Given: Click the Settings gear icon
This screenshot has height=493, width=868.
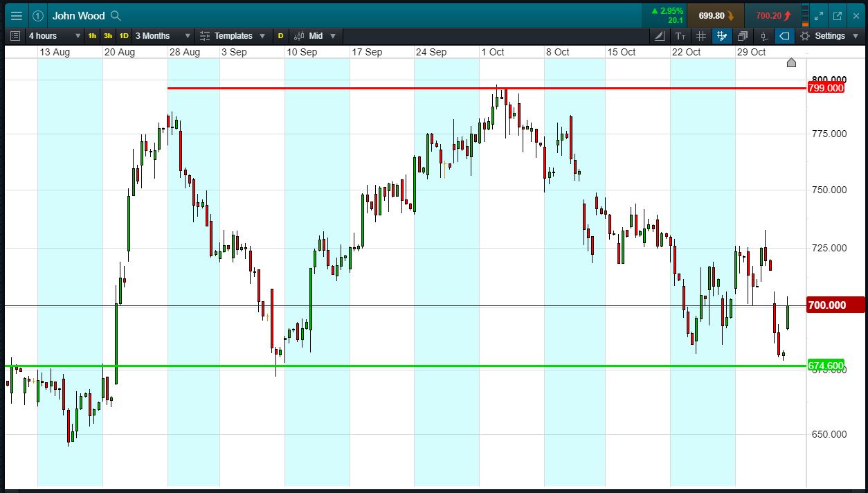Looking at the screenshot, I should coord(805,36).
